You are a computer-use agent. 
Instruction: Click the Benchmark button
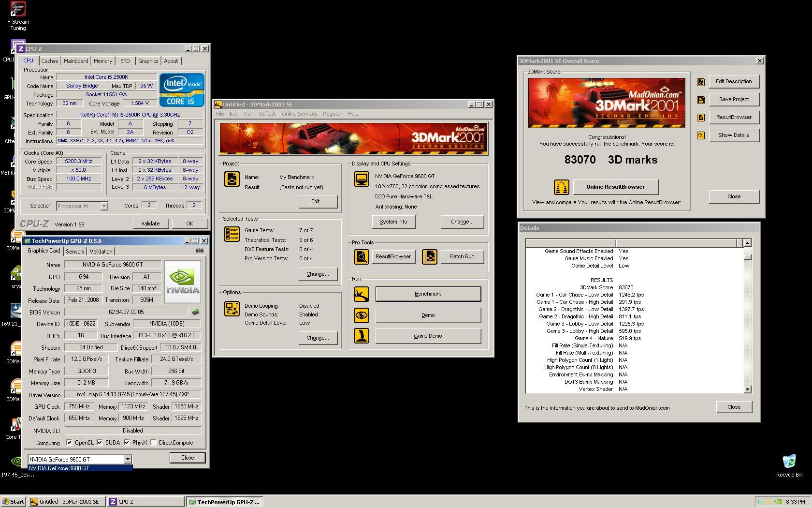428,294
